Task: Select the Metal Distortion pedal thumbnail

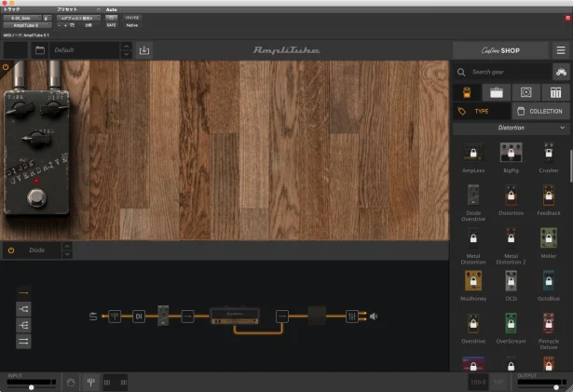Action: pyautogui.click(x=473, y=238)
